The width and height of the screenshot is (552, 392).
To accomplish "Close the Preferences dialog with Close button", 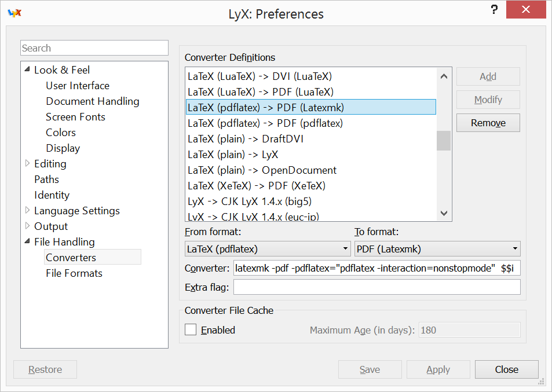I will tap(506, 369).
